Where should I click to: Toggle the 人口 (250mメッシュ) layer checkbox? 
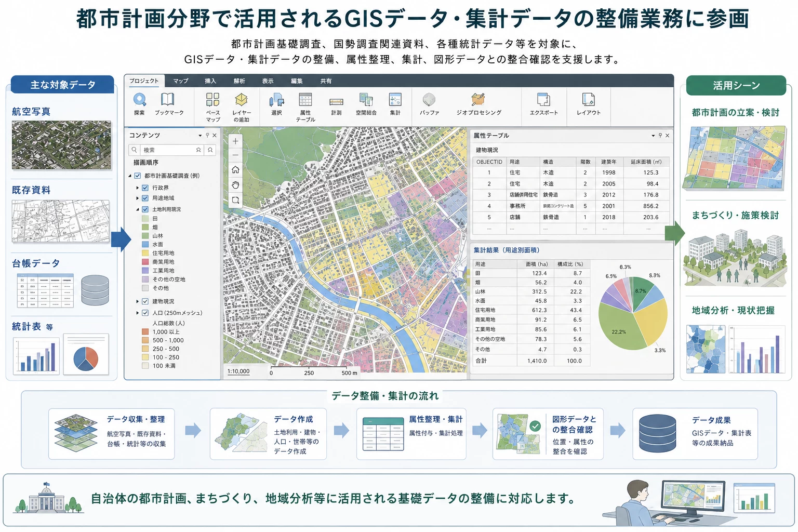tap(145, 313)
